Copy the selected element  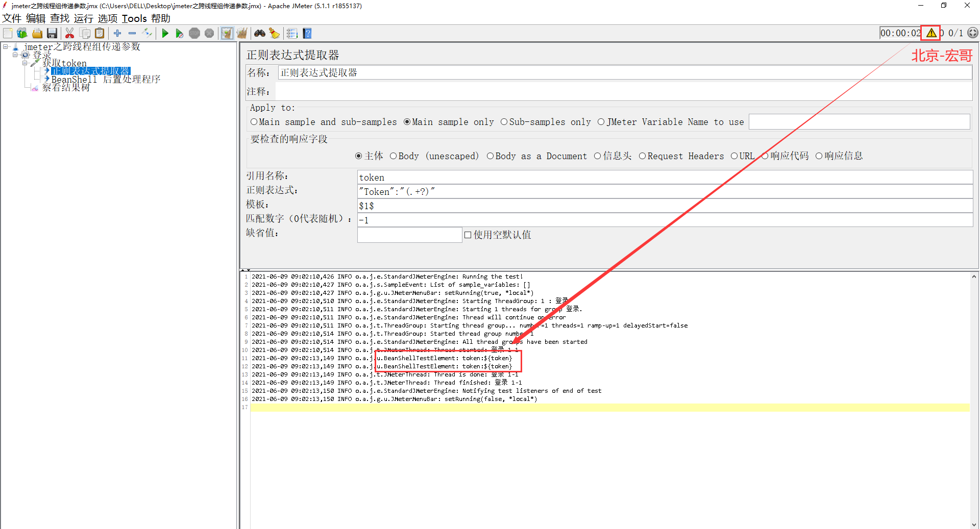85,34
